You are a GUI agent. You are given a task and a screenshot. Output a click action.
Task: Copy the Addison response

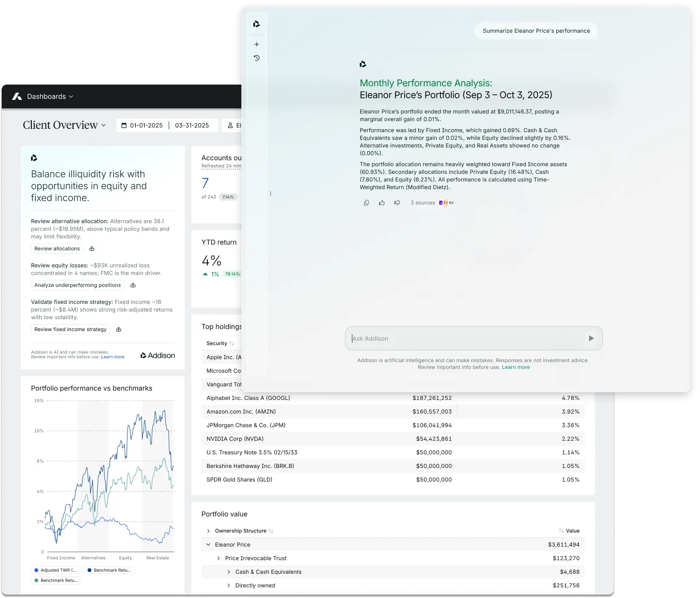coord(366,203)
